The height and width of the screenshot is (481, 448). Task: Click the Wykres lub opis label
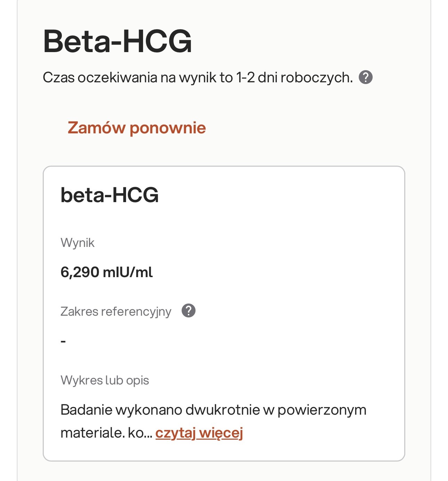click(105, 380)
